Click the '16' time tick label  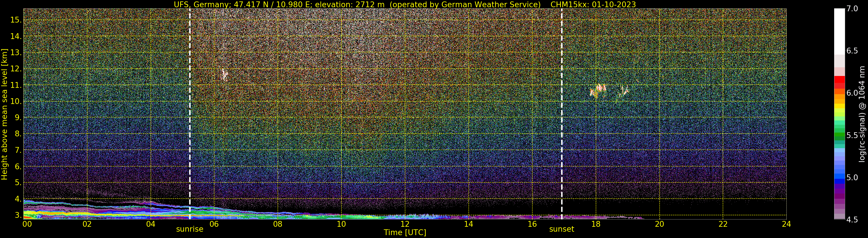coord(532,224)
